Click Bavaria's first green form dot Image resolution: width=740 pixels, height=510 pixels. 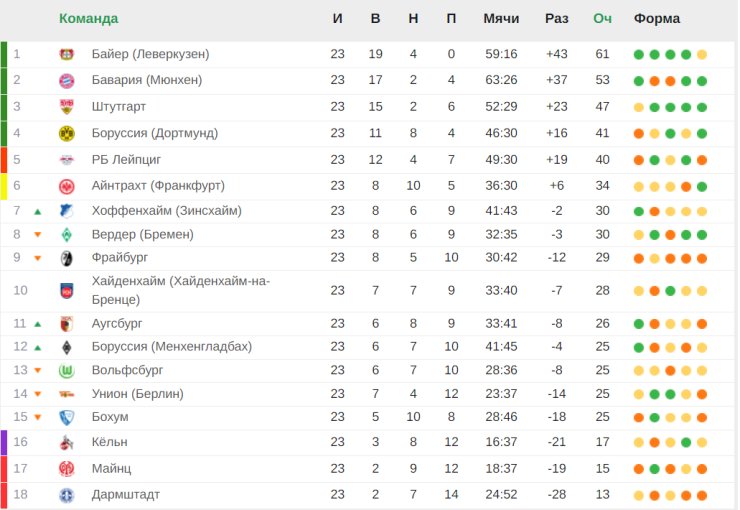pos(639,81)
